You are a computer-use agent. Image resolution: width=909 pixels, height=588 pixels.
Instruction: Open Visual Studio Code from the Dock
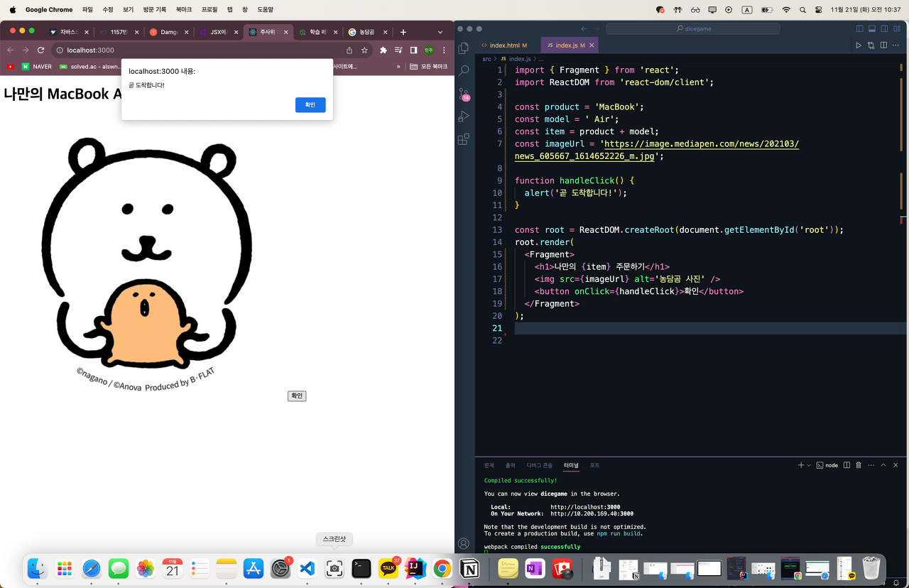(307, 568)
